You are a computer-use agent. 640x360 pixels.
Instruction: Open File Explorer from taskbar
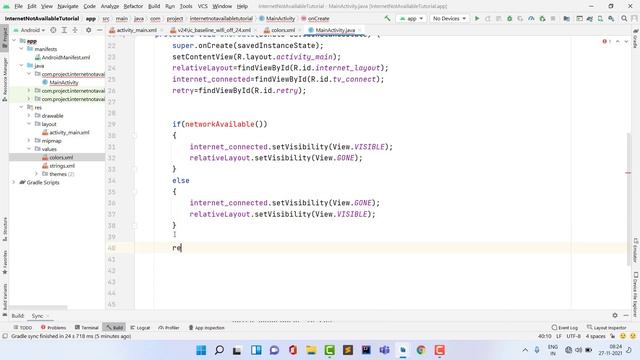pos(311,350)
